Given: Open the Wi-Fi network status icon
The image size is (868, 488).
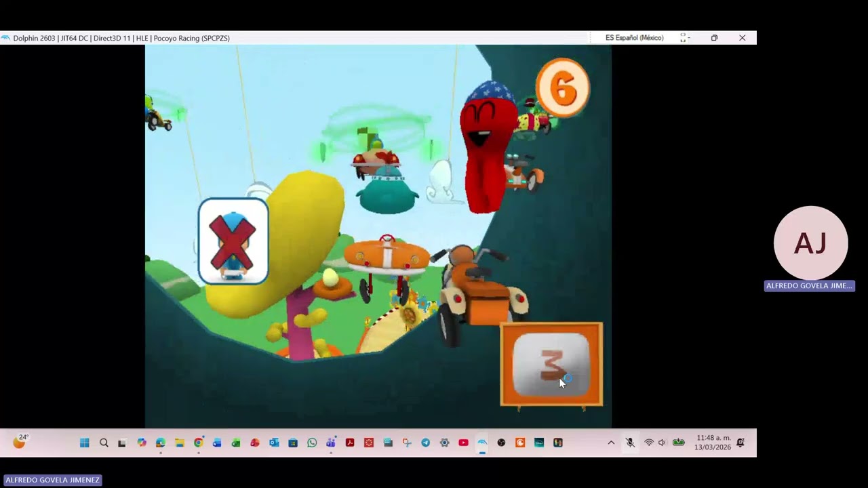Looking at the screenshot, I should (x=649, y=443).
